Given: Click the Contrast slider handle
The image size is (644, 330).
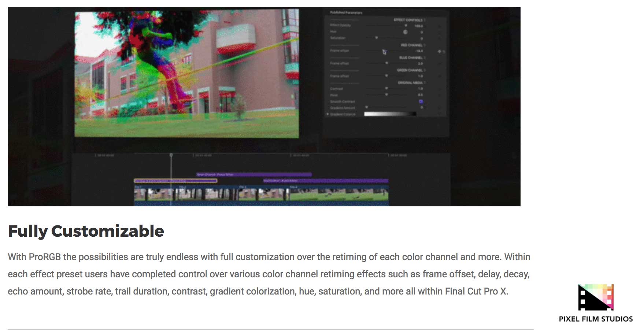Looking at the screenshot, I should coord(386,88).
